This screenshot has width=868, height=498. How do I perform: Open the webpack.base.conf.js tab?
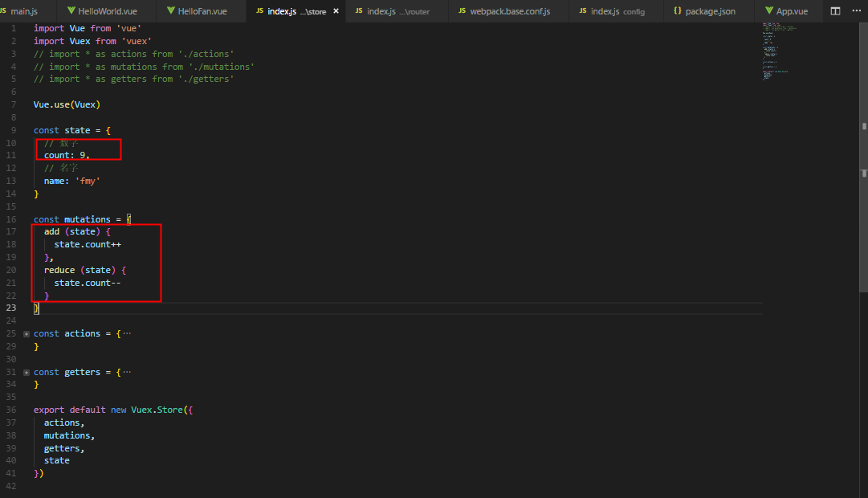click(x=509, y=11)
